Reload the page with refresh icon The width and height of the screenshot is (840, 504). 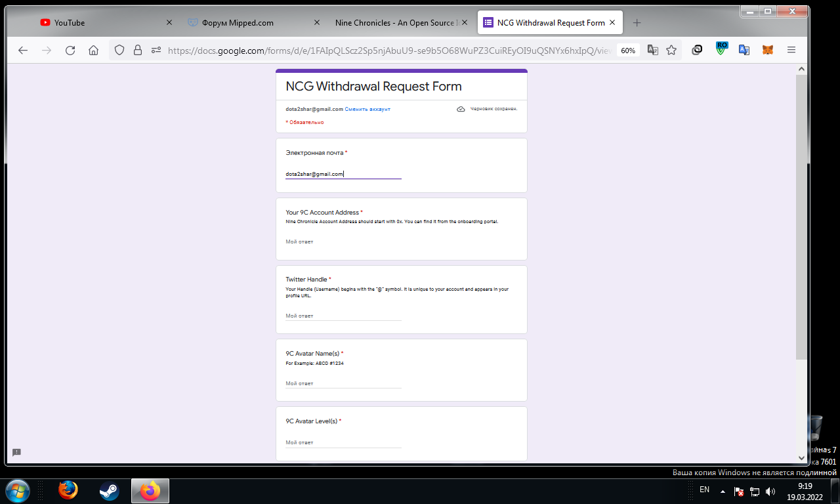pyautogui.click(x=70, y=50)
